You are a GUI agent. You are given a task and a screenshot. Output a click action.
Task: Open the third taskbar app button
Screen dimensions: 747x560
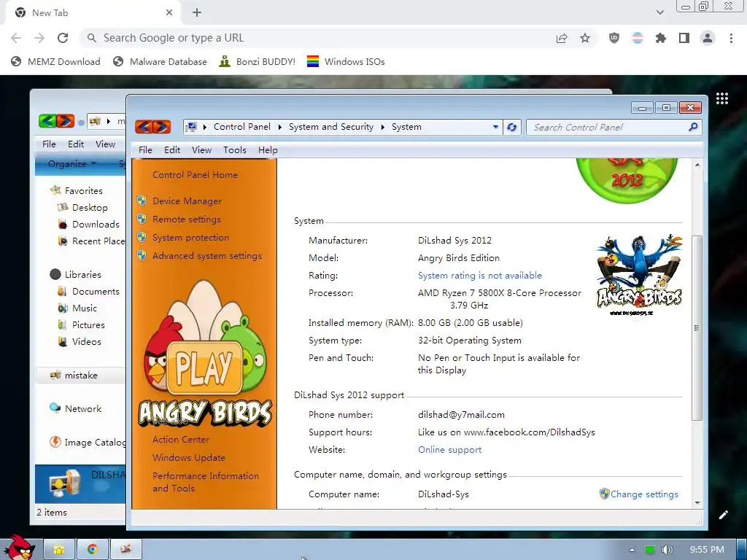tap(126, 550)
